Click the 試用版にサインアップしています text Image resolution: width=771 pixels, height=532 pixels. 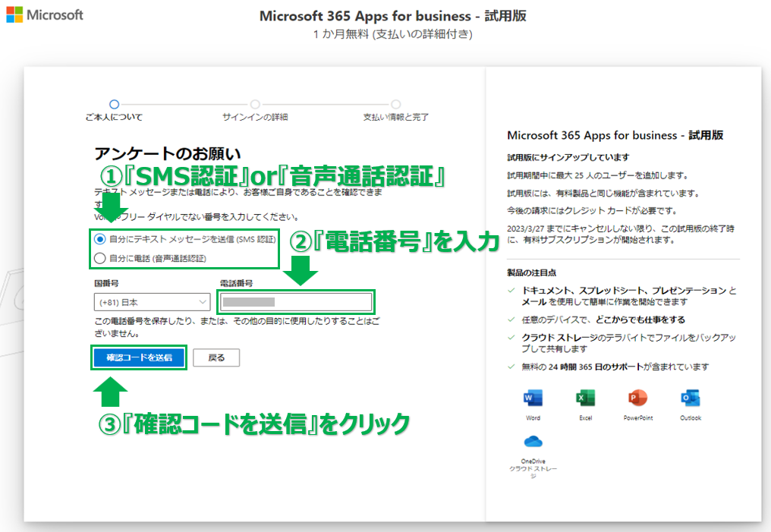(x=568, y=157)
